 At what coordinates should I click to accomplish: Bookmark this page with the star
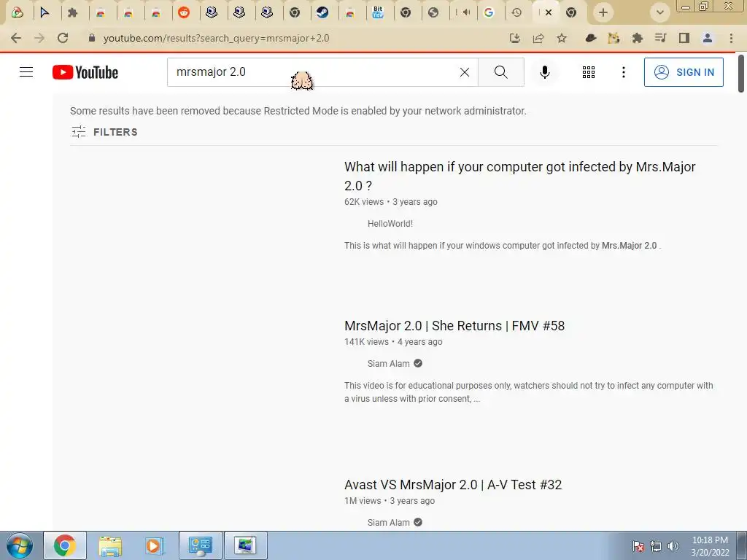coord(562,38)
